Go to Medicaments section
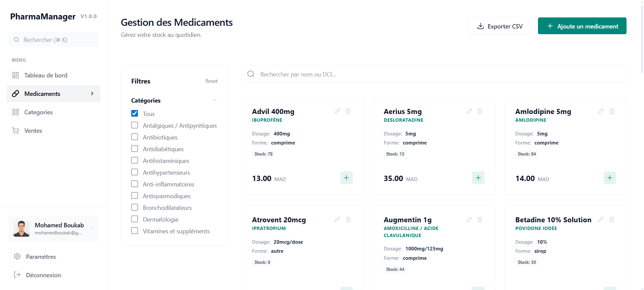 click(x=53, y=94)
